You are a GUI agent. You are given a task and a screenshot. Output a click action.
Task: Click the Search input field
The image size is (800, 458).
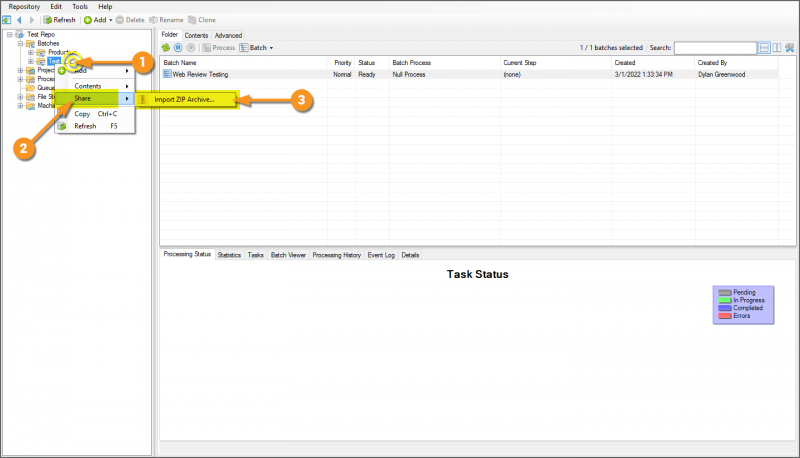715,48
